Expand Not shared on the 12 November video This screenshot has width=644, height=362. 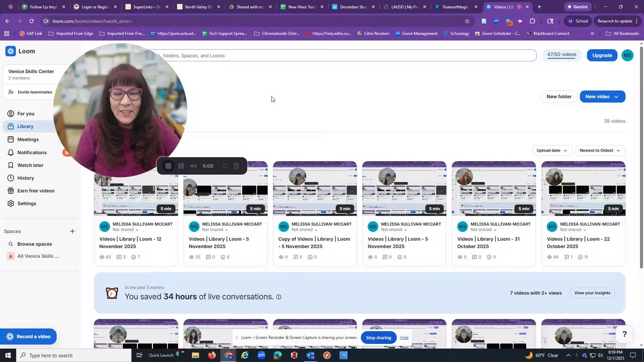point(125,230)
